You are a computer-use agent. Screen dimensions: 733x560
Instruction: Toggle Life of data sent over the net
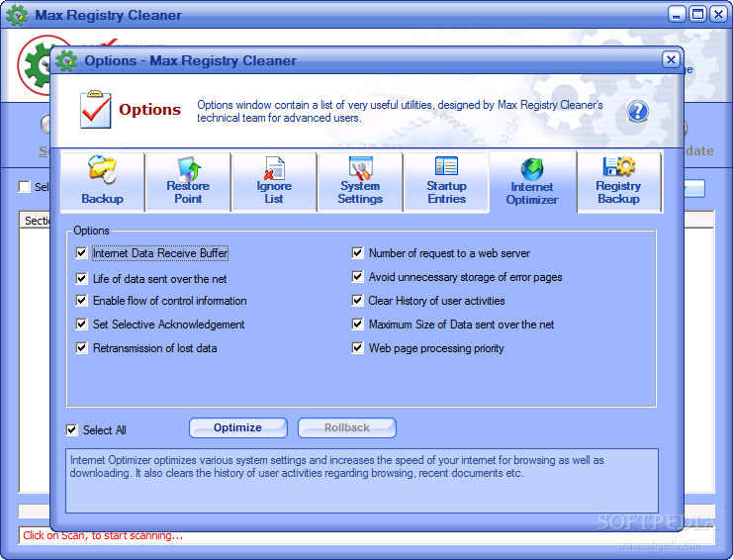click(x=81, y=279)
